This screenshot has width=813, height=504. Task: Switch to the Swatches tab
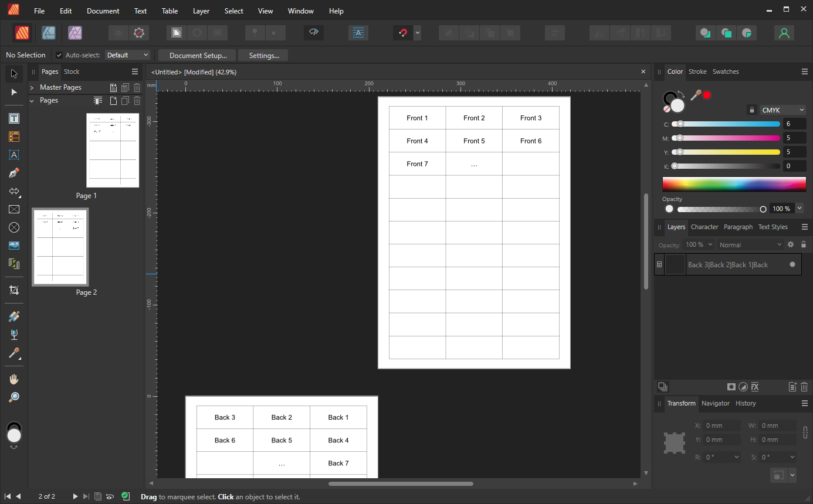click(726, 71)
